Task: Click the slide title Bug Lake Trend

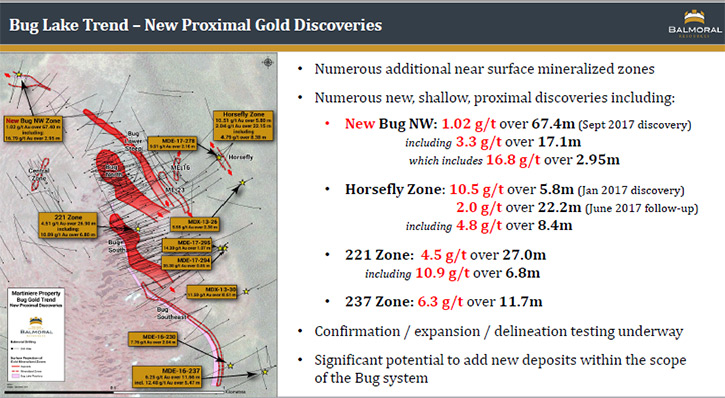Action: pos(196,24)
